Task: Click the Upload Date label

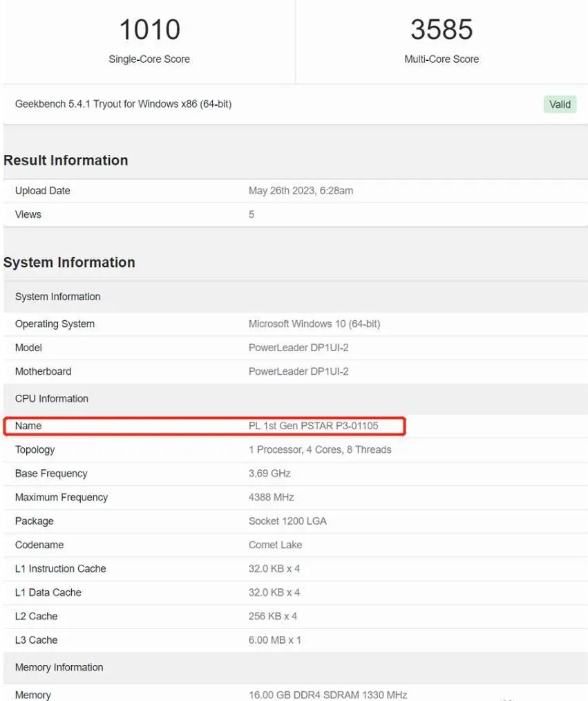Action: tap(42, 190)
